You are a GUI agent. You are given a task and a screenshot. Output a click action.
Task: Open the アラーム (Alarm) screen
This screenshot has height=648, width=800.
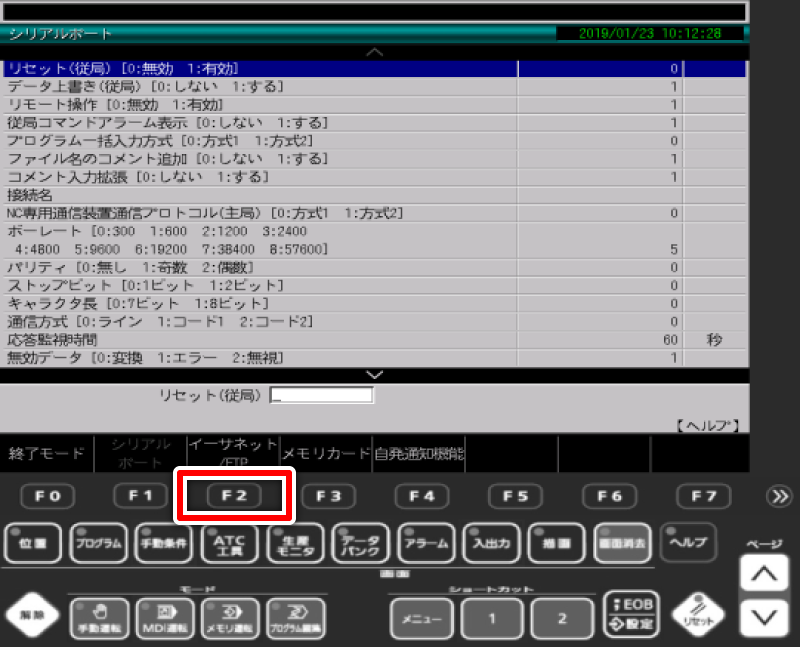click(427, 543)
